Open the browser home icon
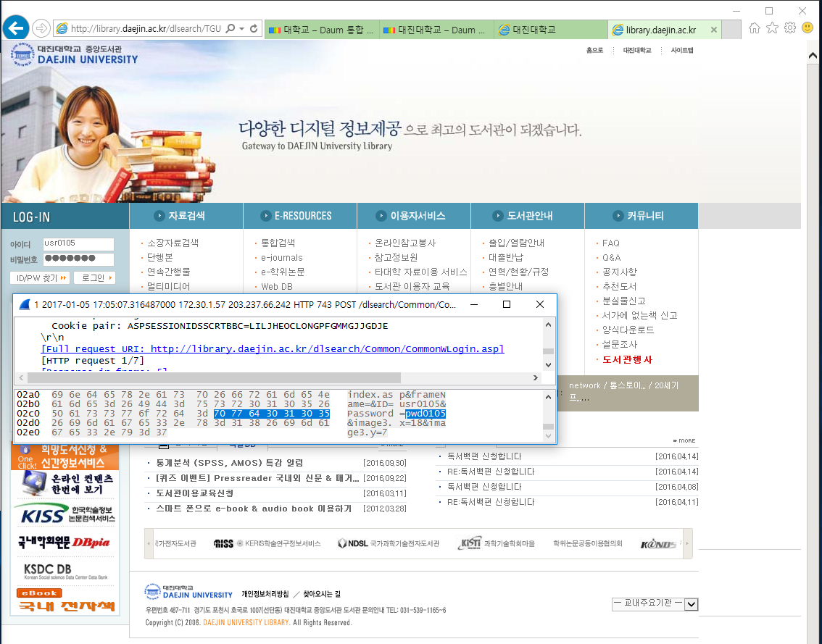This screenshot has height=644, width=822. (755, 28)
